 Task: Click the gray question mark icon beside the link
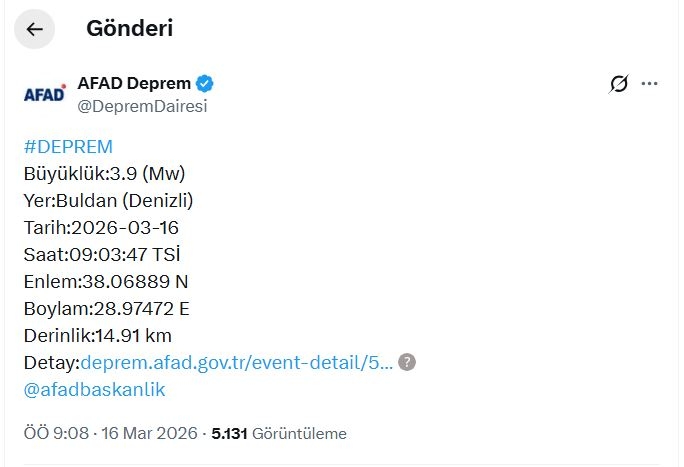point(407,362)
